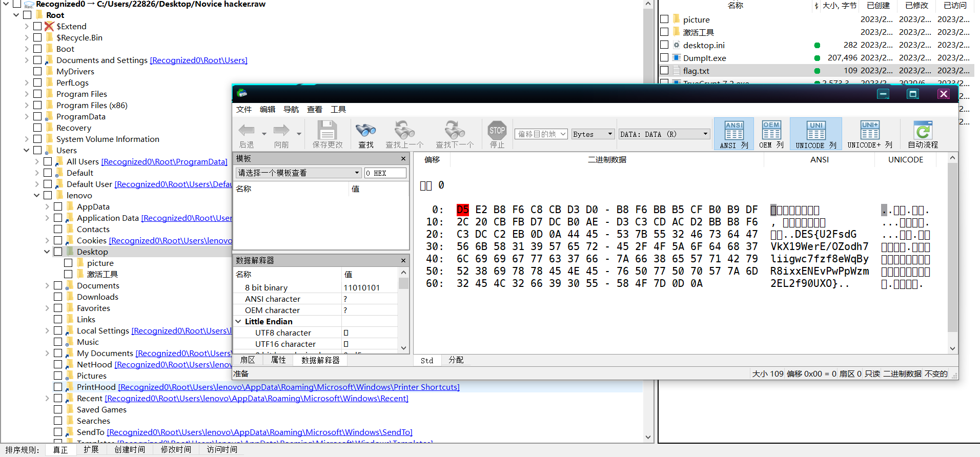This screenshot has width=980, height=457.
Task: Open Find (查找) binoculars icon
Action: [365, 130]
